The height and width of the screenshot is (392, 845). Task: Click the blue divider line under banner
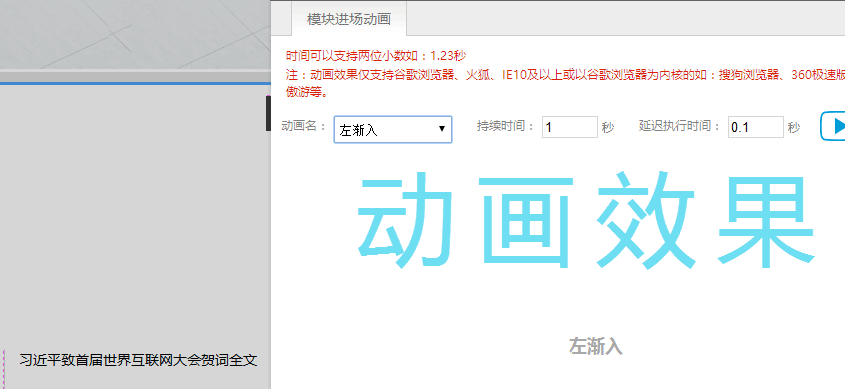[x=135, y=84]
